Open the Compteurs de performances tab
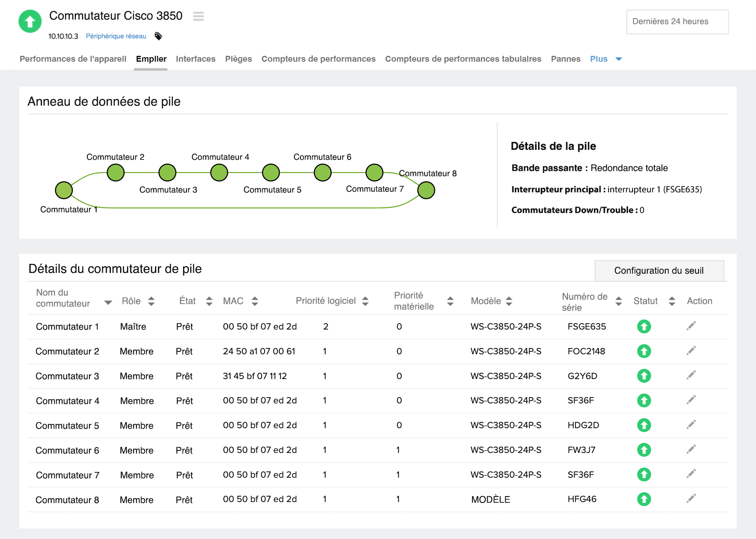Viewport: 756px width, 539px height. click(x=318, y=59)
